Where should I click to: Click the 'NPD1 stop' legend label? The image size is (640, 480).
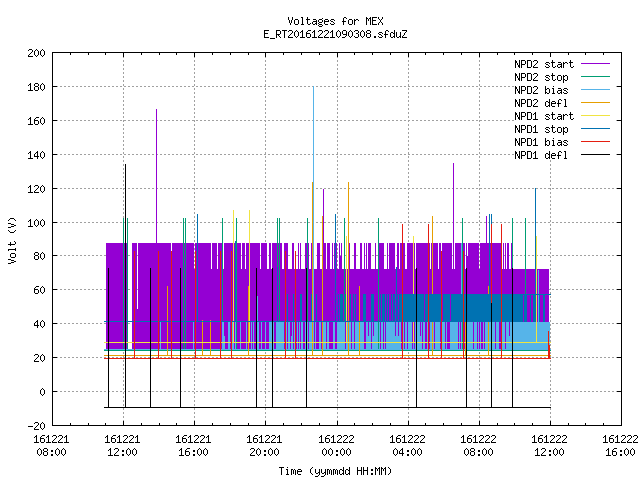[541, 129]
